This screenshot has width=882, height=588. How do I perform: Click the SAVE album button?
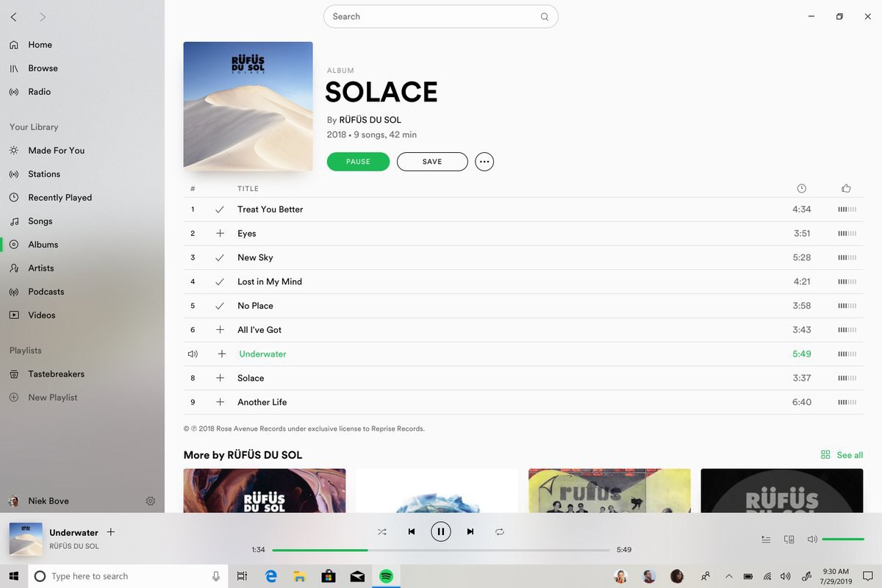tap(432, 162)
